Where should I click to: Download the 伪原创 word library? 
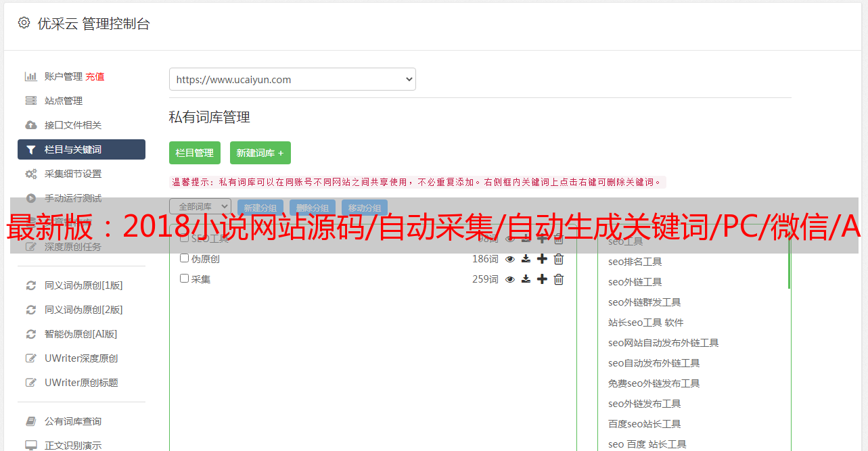[x=526, y=259]
